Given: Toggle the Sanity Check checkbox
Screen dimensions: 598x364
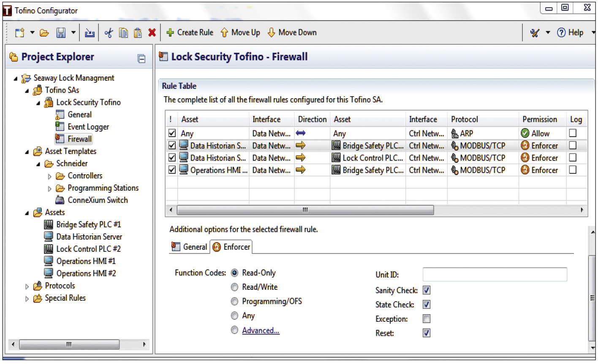Looking at the screenshot, I should [x=427, y=290].
